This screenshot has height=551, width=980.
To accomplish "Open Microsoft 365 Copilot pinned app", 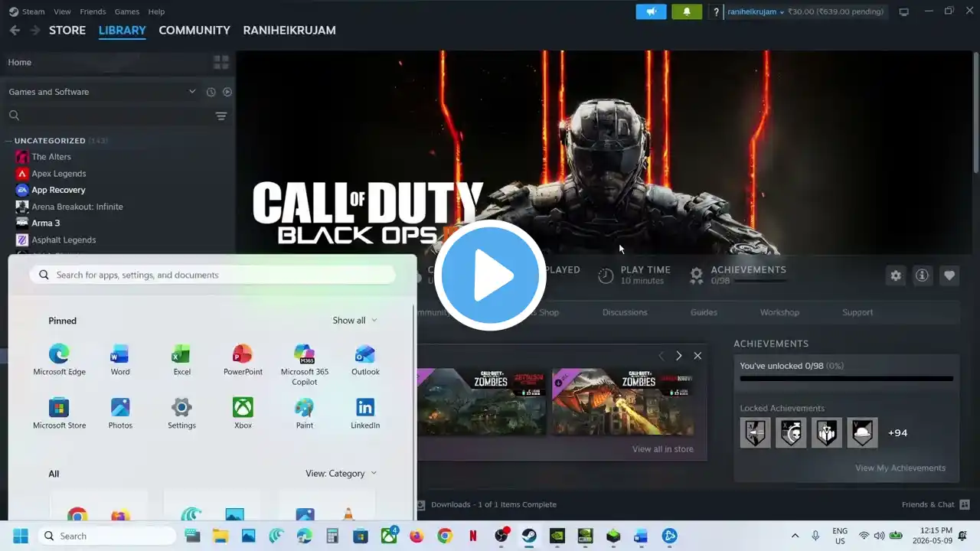I will pyautogui.click(x=304, y=364).
